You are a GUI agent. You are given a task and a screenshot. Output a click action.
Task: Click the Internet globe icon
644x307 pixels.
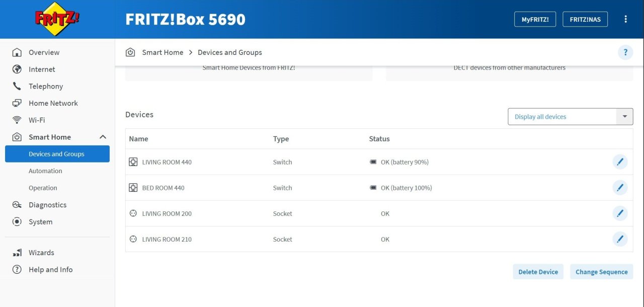(x=17, y=69)
